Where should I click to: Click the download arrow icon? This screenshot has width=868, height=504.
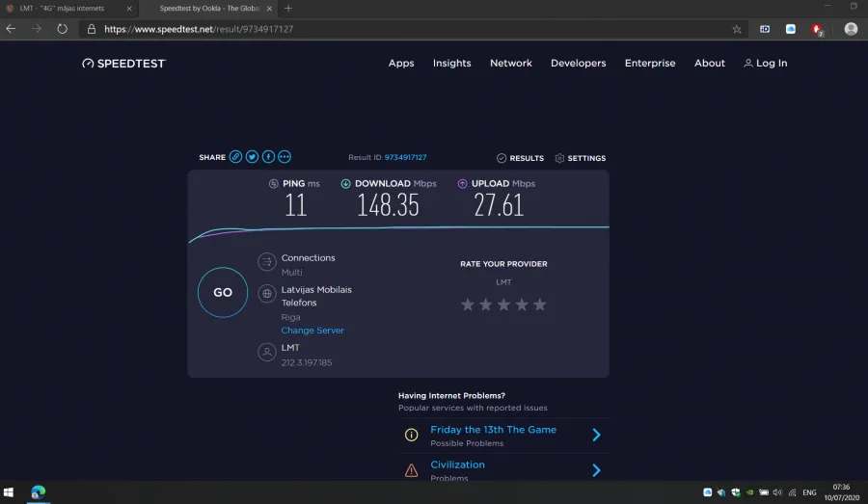[x=345, y=184]
